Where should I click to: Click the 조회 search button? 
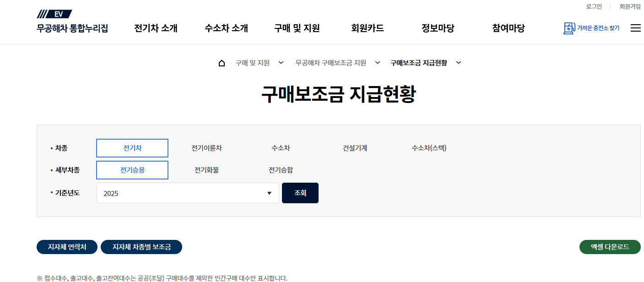pos(300,193)
